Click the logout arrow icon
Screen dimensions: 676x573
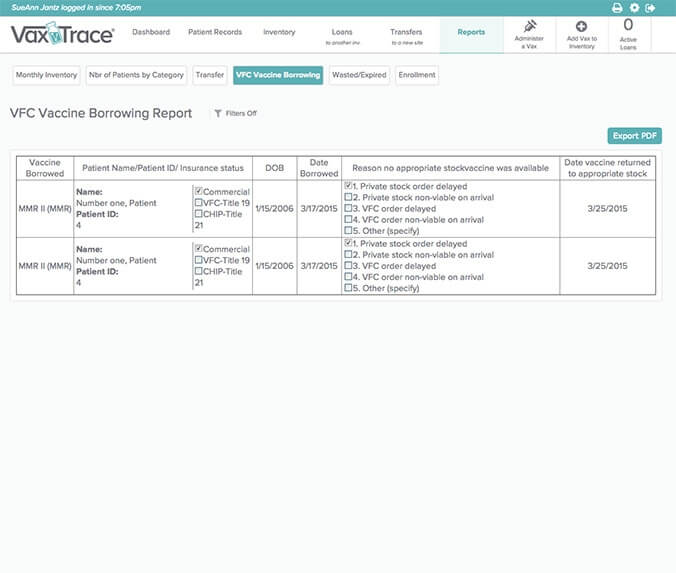point(651,8)
